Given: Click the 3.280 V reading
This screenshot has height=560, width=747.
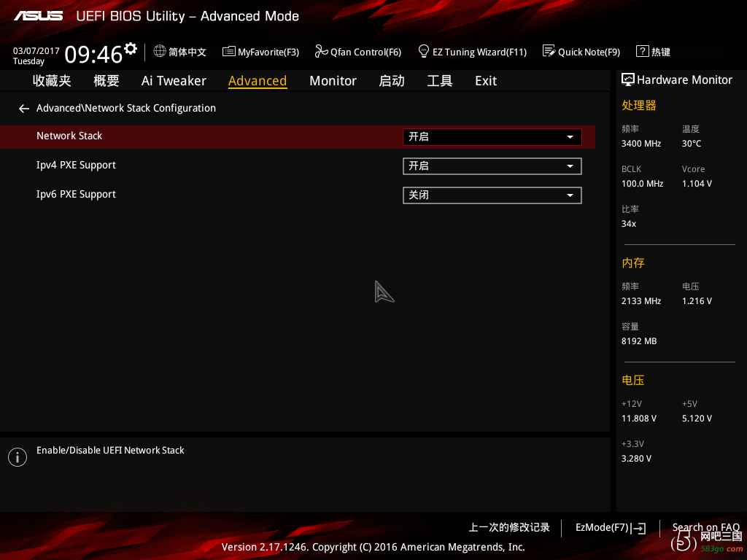Looking at the screenshot, I should coord(636,459).
